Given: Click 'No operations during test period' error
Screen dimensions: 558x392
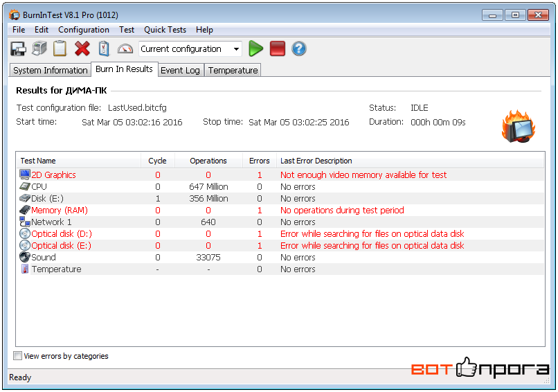Looking at the screenshot, I should point(342,210).
